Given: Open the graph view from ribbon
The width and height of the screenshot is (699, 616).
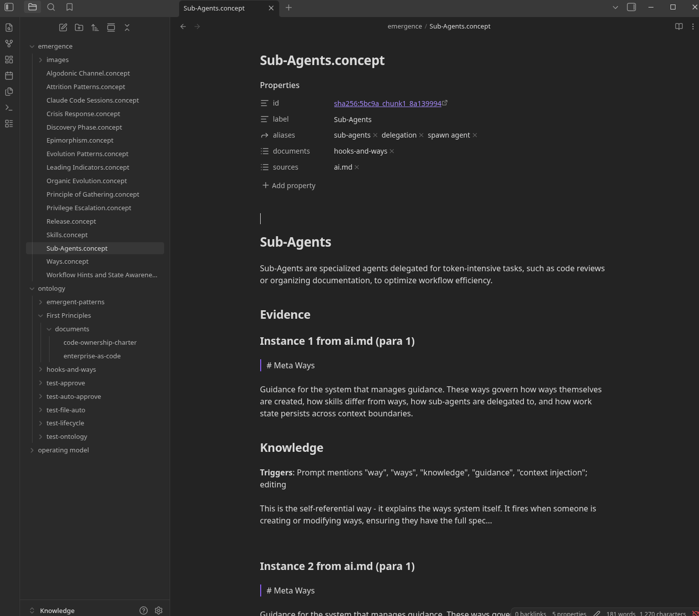Looking at the screenshot, I should click(x=9, y=44).
